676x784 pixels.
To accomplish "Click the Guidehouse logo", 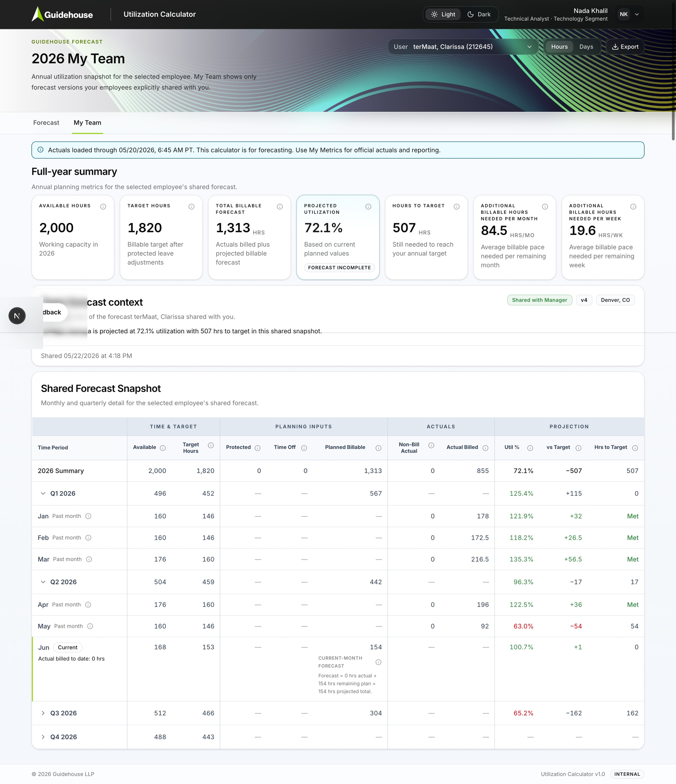I will 62,14.
